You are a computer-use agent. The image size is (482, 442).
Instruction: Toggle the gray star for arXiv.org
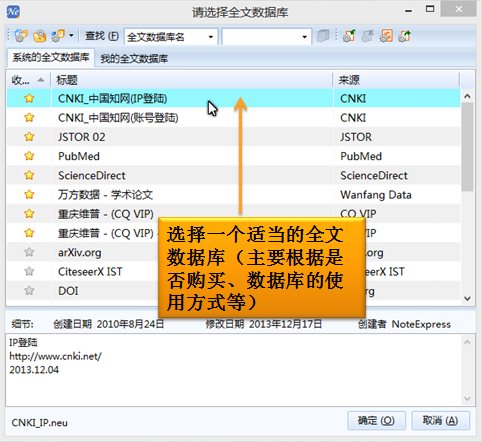coord(29,252)
